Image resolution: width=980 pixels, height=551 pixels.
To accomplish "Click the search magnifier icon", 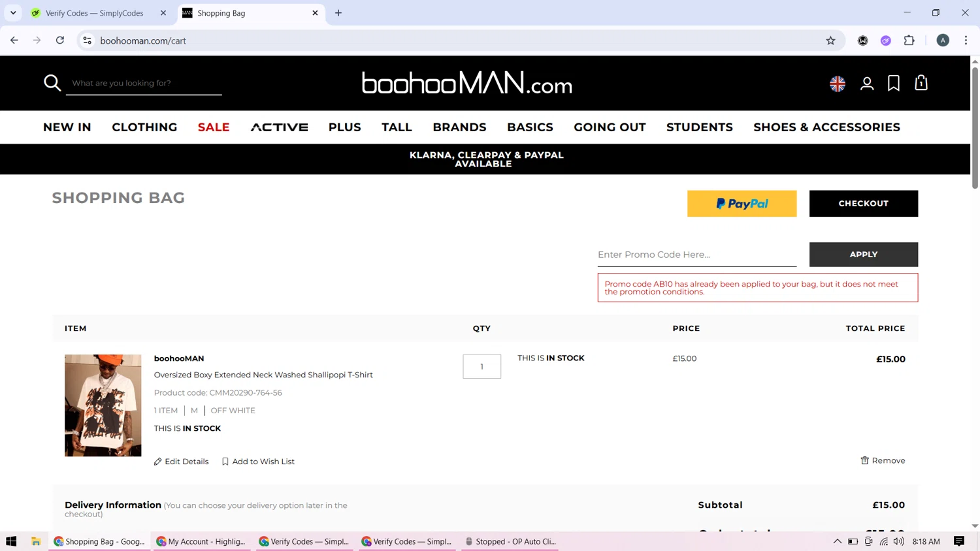I will 52,83.
